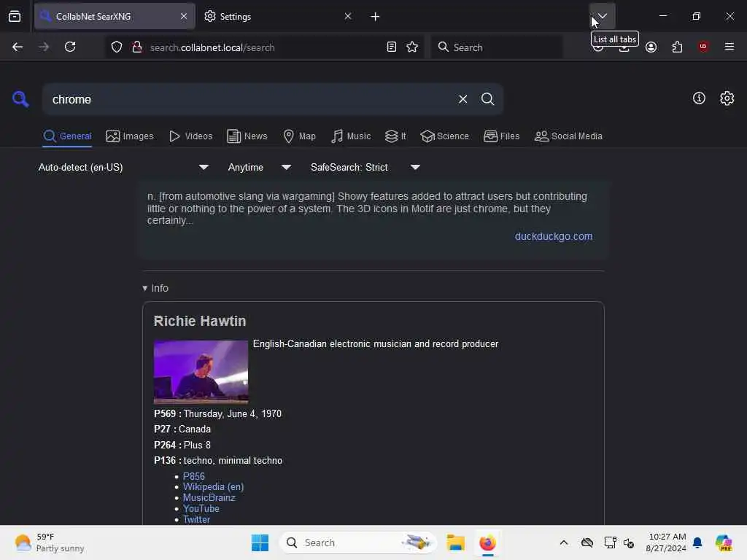Select the Videos category

(x=190, y=136)
